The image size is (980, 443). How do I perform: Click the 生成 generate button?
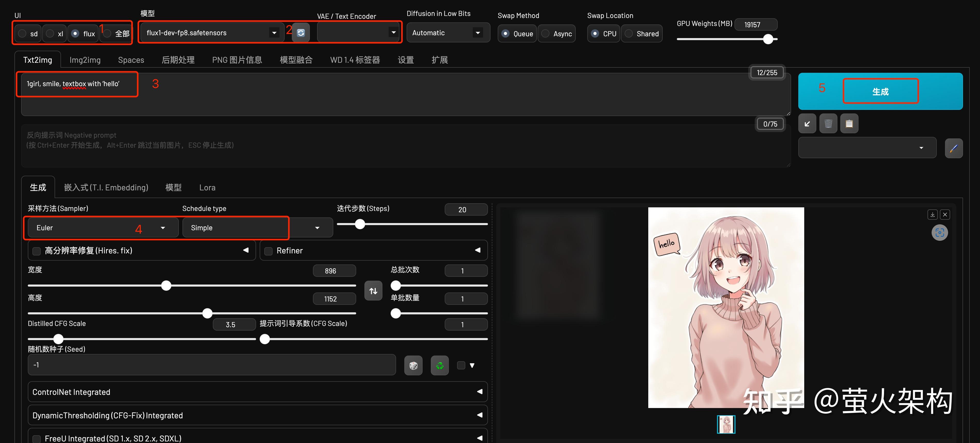click(881, 91)
